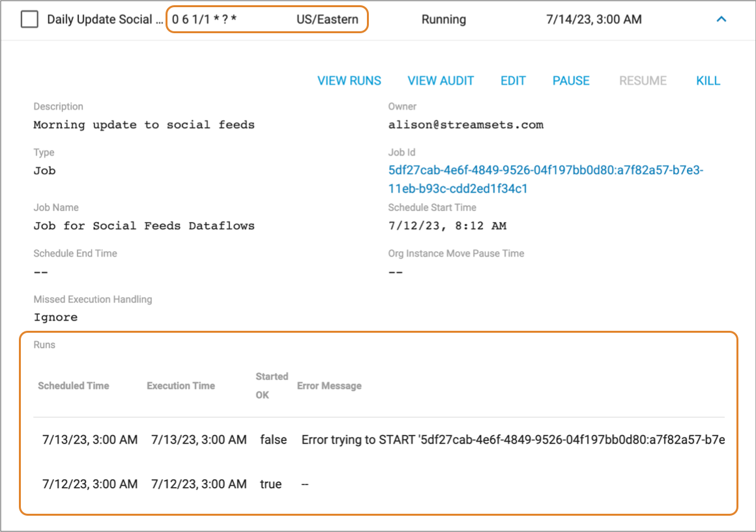This screenshot has height=532, width=756.
Task: Select the US/Eastern timezone value
Action: pyautogui.click(x=327, y=20)
